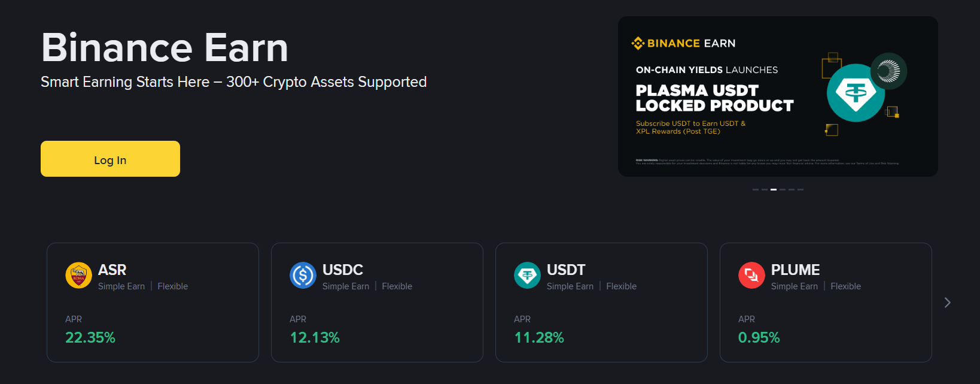The width and height of the screenshot is (980, 384).
Task: Click the Binance Earn heading
Action: pyautogui.click(x=164, y=48)
